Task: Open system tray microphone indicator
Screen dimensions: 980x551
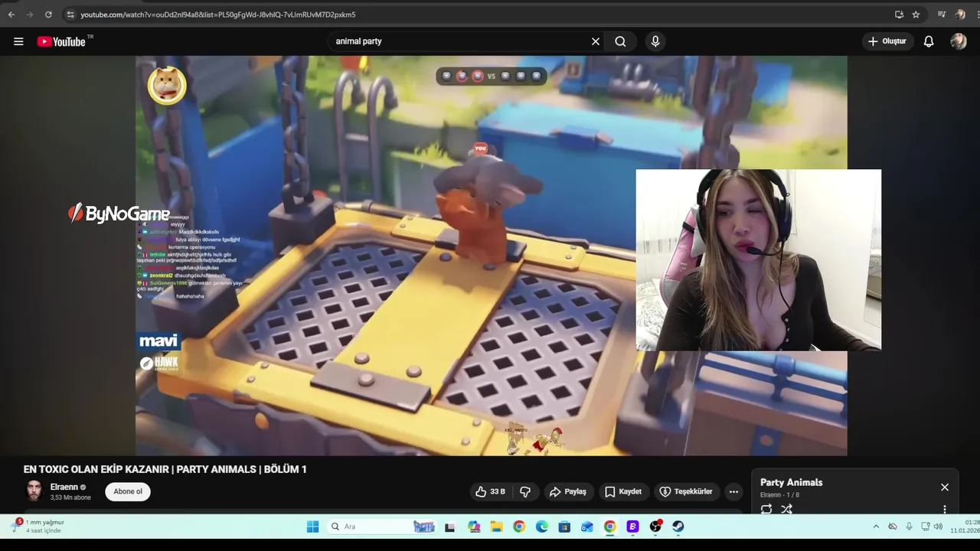Action: (909, 527)
